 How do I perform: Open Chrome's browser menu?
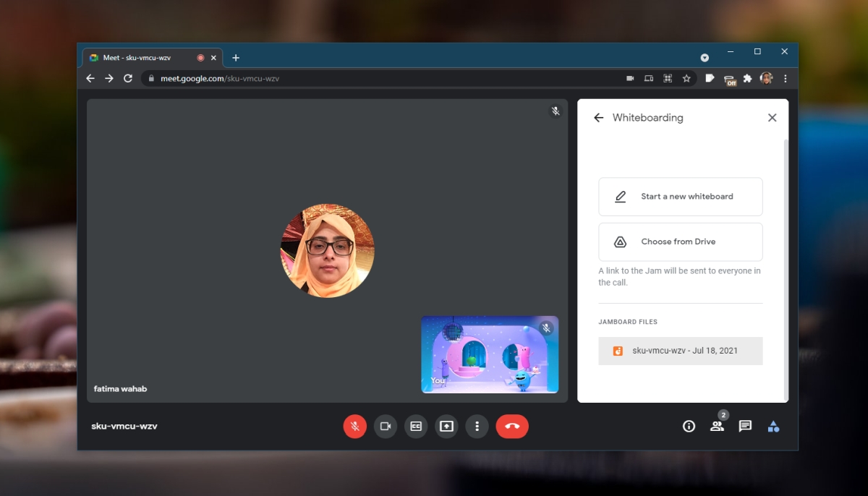[x=786, y=78]
